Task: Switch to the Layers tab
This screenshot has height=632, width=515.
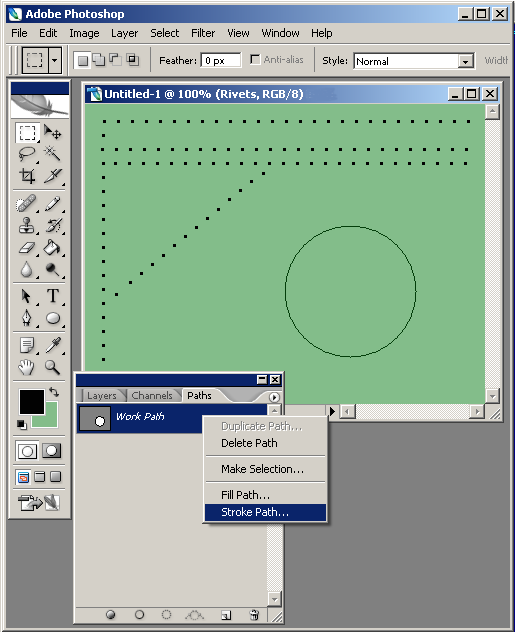Action: click(x=102, y=396)
